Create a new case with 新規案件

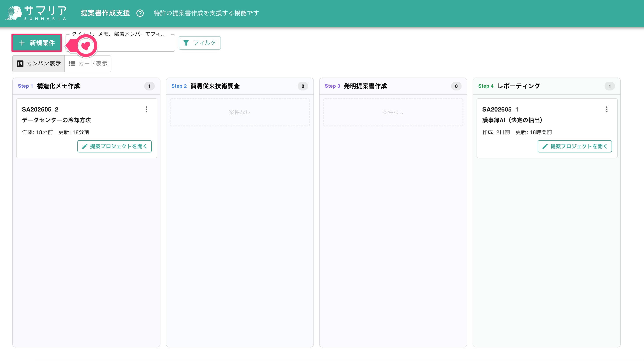(x=37, y=43)
